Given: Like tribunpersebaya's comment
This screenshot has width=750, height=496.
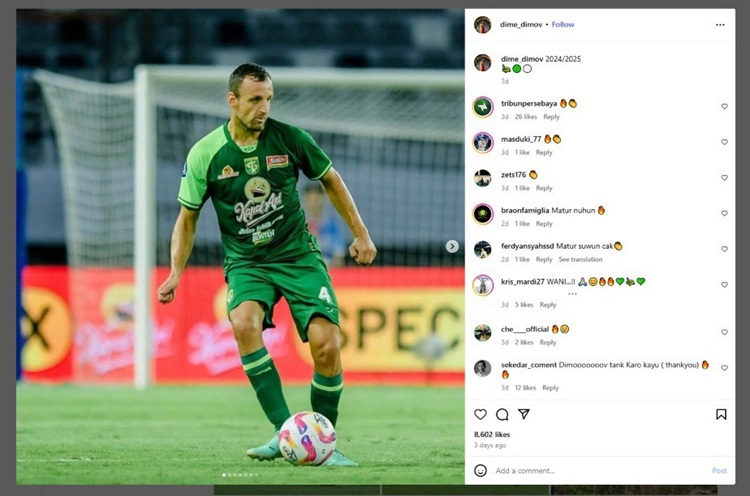Looking at the screenshot, I should (724, 106).
